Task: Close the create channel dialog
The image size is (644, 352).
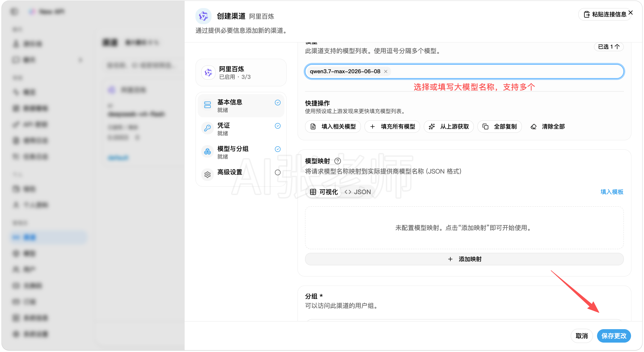Action: [x=631, y=13]
